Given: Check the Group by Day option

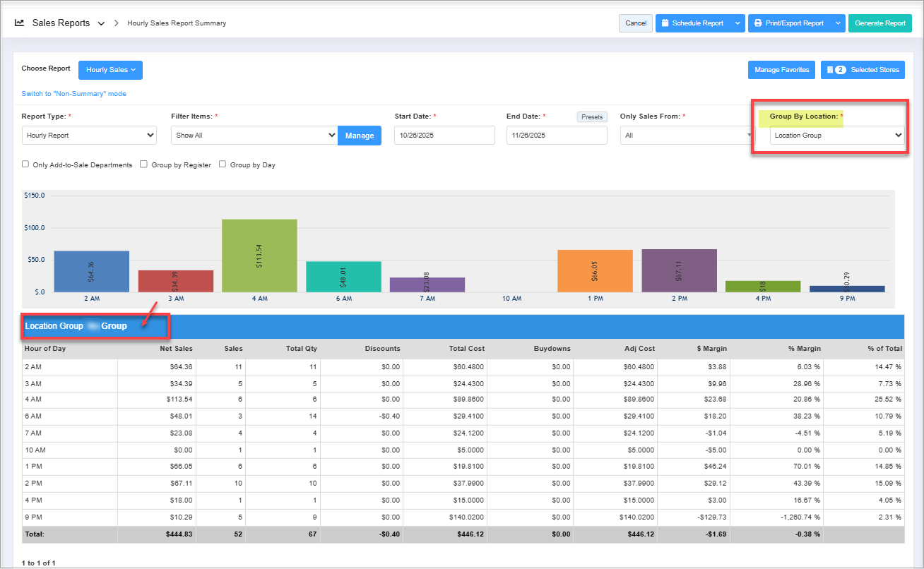Looking at the screenshot, I should pos(223,164).
